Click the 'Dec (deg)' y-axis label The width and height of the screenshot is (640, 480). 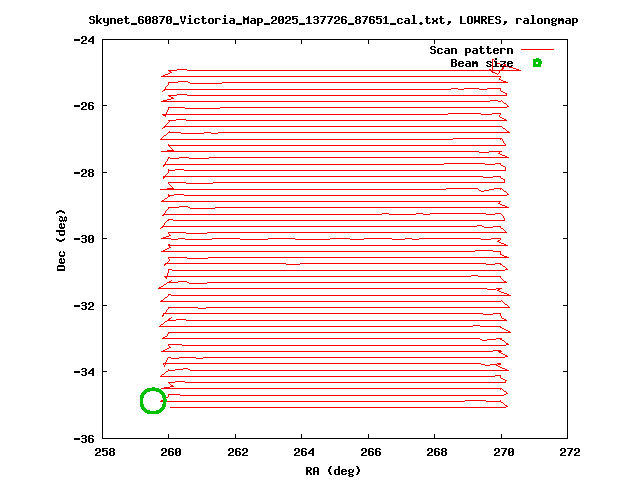[x=61, y=240]
